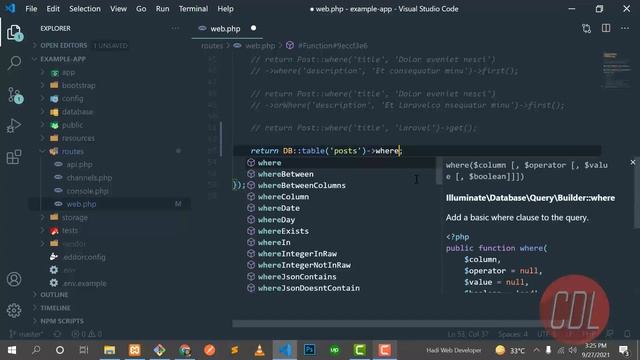Open the Source Control view
This screenshot has width=640, height=360.
click(15, 95)
